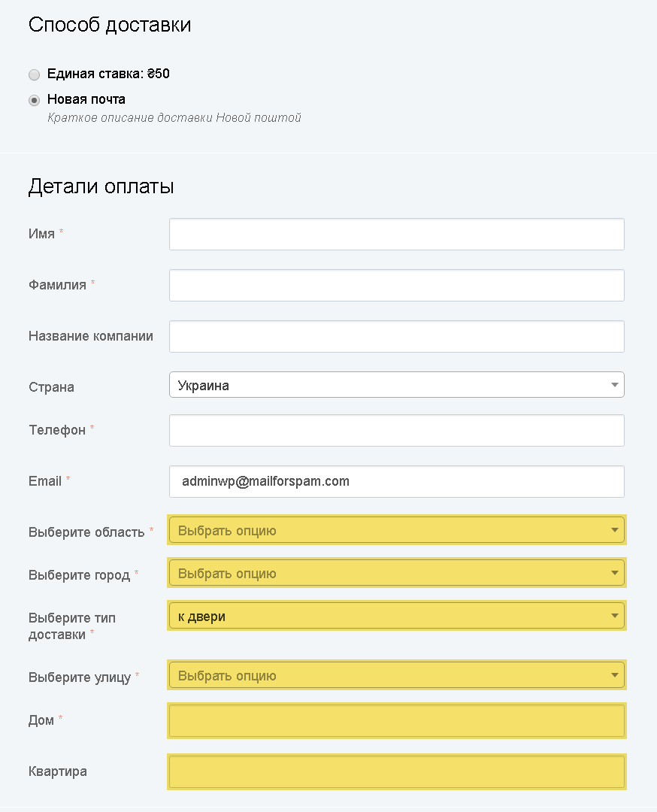
Task: Focus the Название компании field
Action: point(397,337)
